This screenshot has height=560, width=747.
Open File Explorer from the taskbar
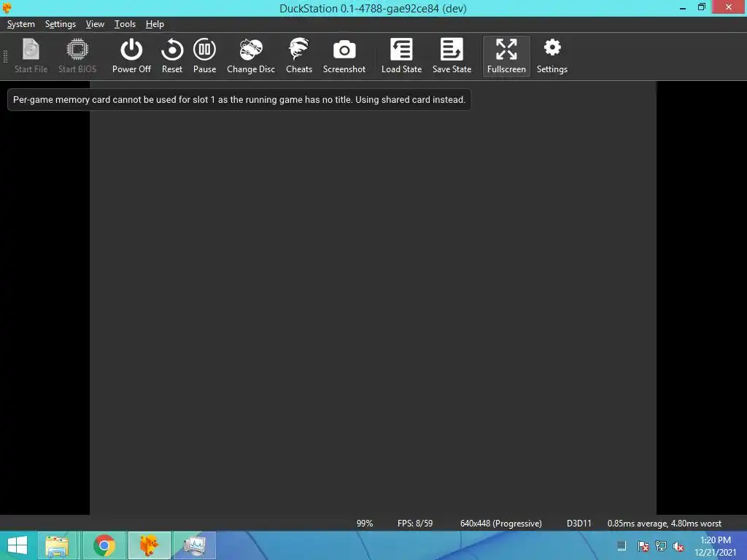tap(57, 545)
